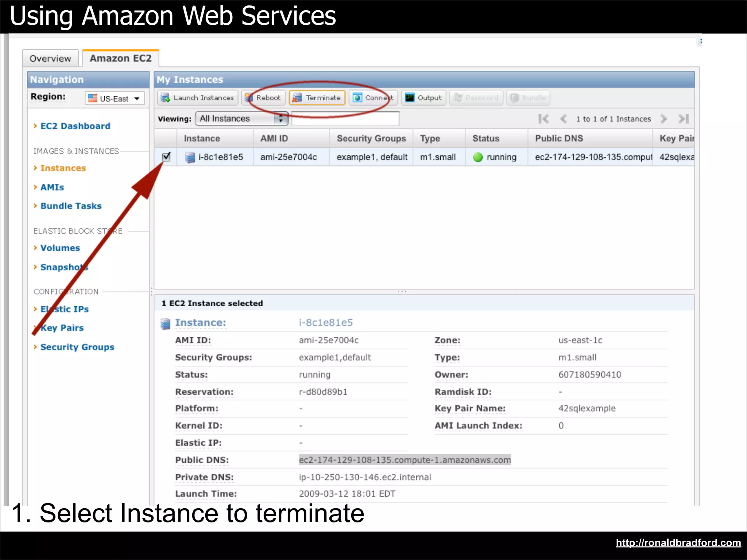This screenshot has width=747, height=560.
Task: Sort by the Instance column header
Action: point(215,139)
